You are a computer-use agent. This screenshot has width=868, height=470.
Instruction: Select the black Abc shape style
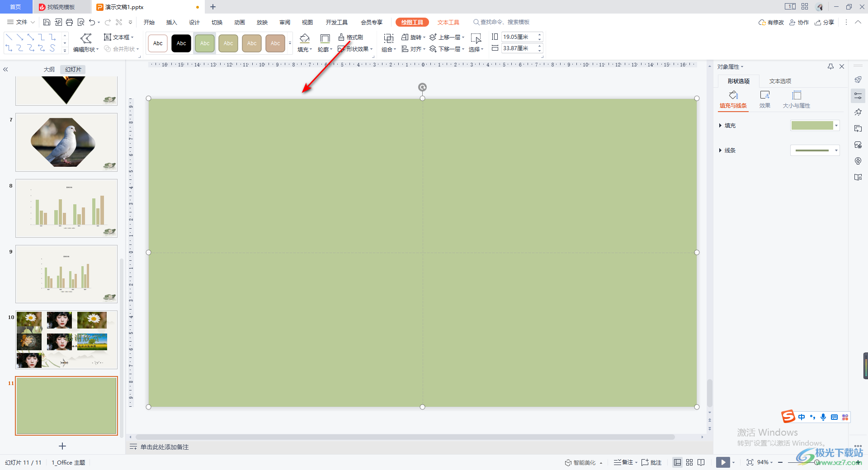coord(181,43)
